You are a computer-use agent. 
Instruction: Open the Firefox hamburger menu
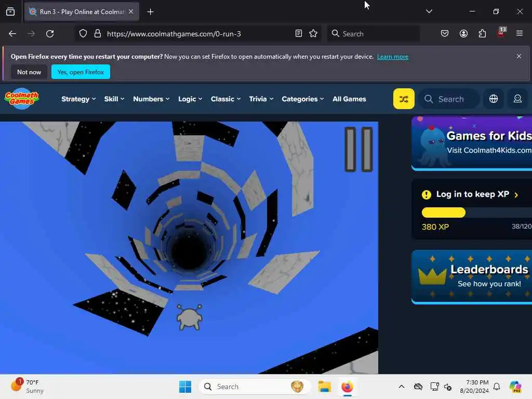pyautogui.click(x=520, y=34)
